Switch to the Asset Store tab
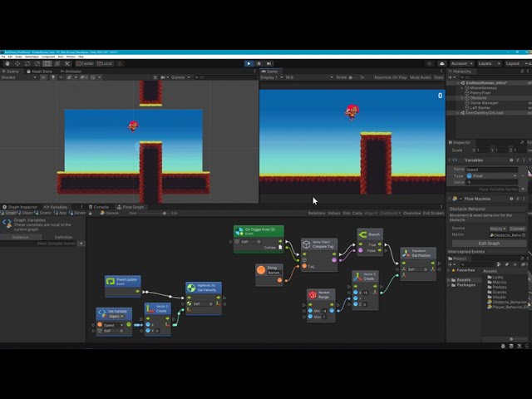532x399 pixels. [x=40, y=71]
